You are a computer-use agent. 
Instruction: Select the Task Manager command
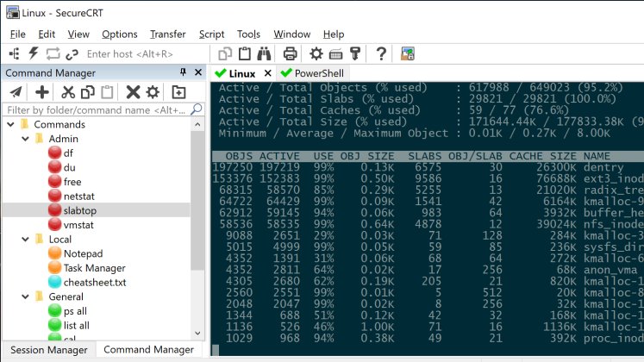coord(97,268)
